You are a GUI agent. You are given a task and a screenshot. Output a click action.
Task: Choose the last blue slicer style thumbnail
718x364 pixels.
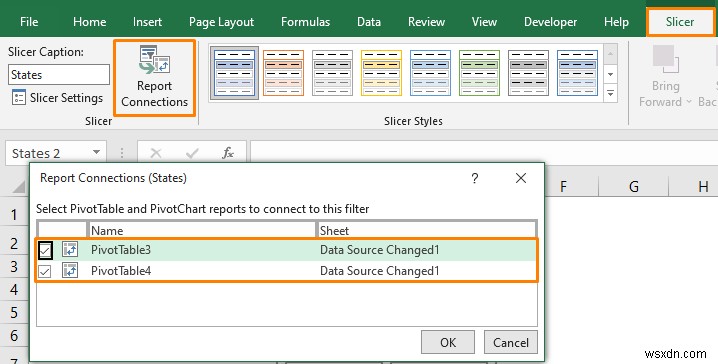click(x=577, y=73)
